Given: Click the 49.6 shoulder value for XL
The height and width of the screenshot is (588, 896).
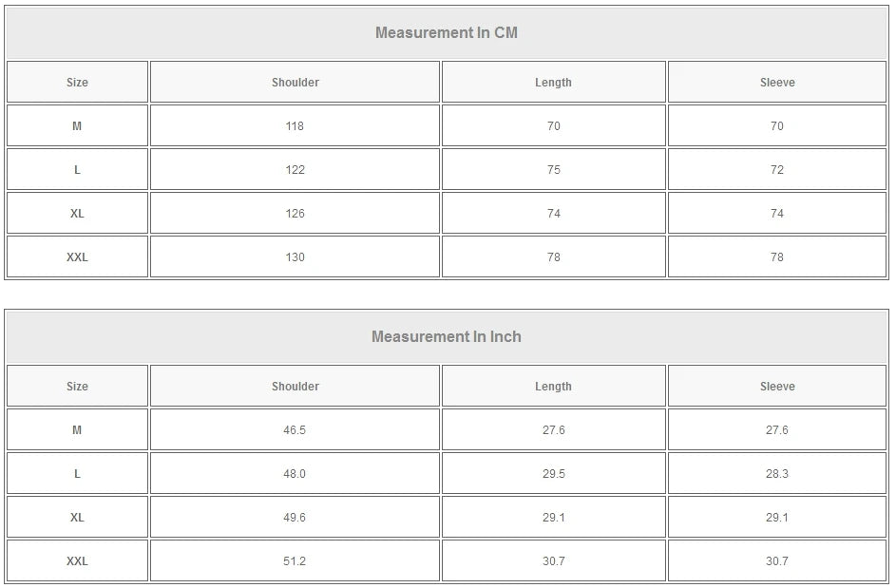Looking at the screenshot, I should pyautogui.click(x=295, y=518).
